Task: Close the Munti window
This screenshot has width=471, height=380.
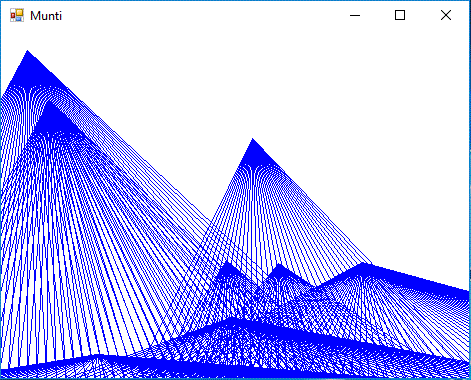Action: point(446,15)
